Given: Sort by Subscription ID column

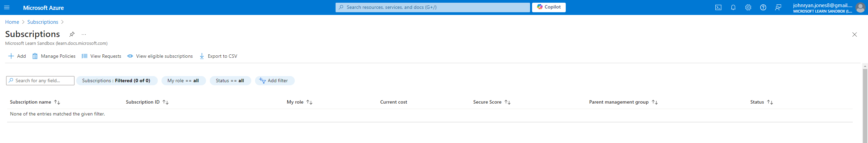Looking at the screenshot, I should tap(147, 102).
